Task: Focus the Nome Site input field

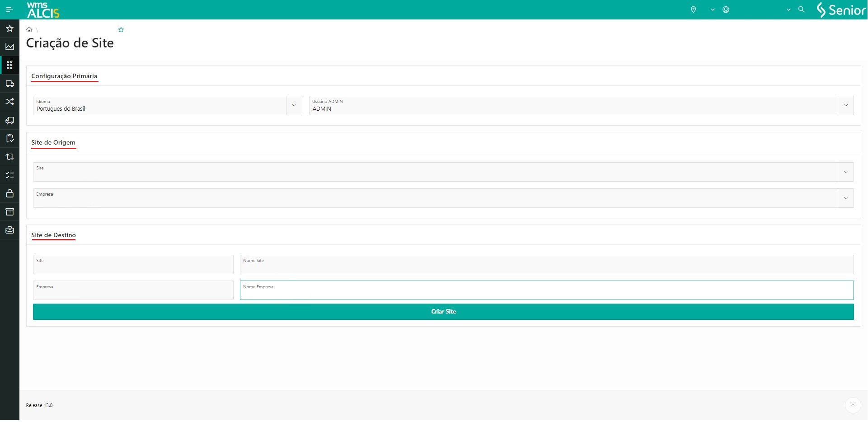Action: (x=547, y=265)
